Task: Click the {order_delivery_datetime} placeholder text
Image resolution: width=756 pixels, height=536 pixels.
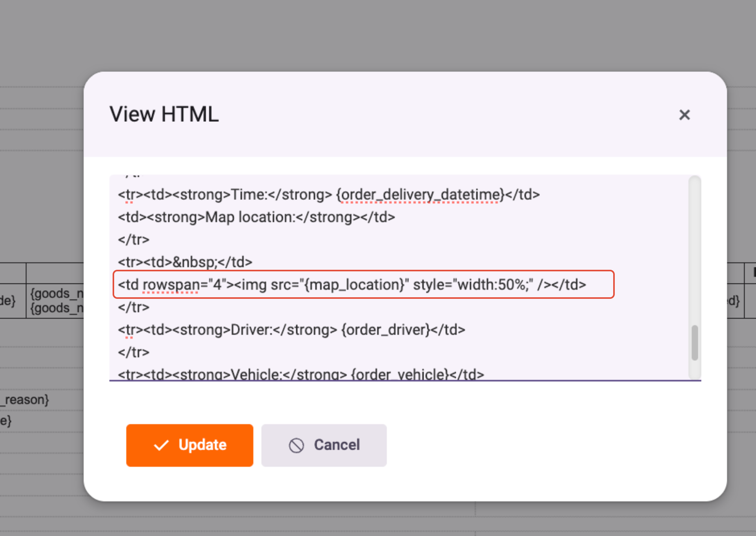Action: (x=420, y=195)
